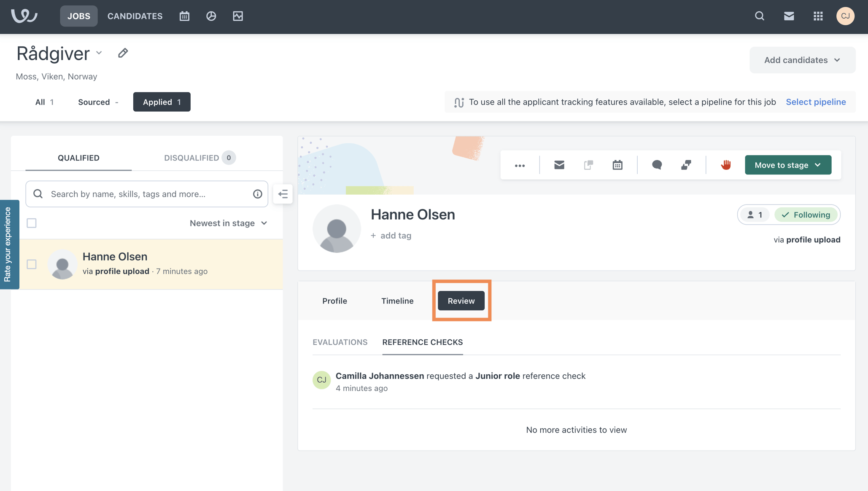The image size is (868, 491).
Task: Select all candidates checkbox
Action: point(32,223)
